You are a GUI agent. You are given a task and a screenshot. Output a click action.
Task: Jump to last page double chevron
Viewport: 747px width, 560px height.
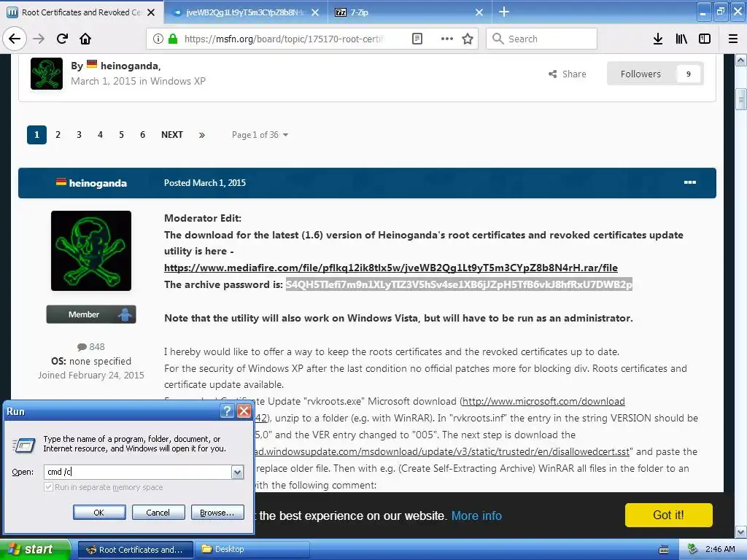202,135
